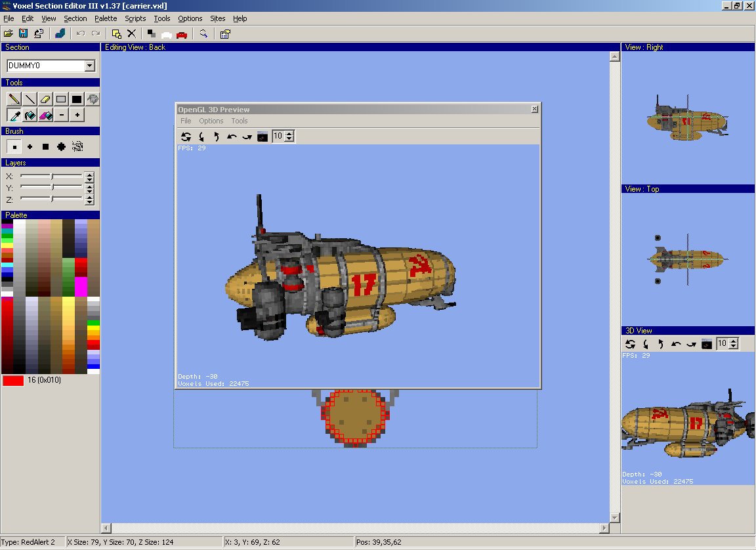Click the 'Type: RedAlert 2' status bar text

[x=28, y=542]
